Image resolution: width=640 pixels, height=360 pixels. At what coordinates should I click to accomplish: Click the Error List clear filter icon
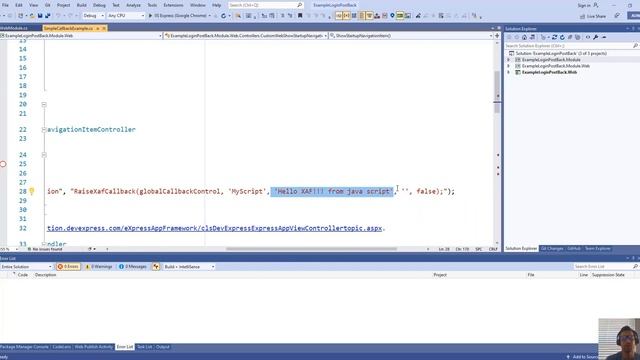[156, 267]
